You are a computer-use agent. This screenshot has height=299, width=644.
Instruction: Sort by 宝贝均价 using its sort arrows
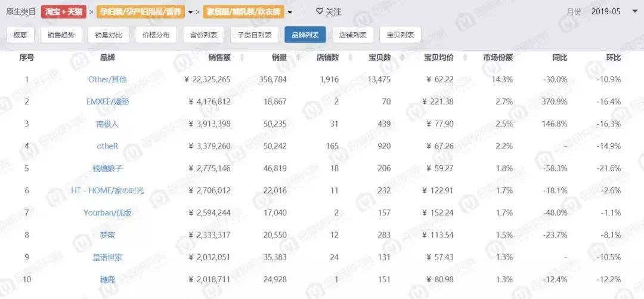click(x=465, y=58)
